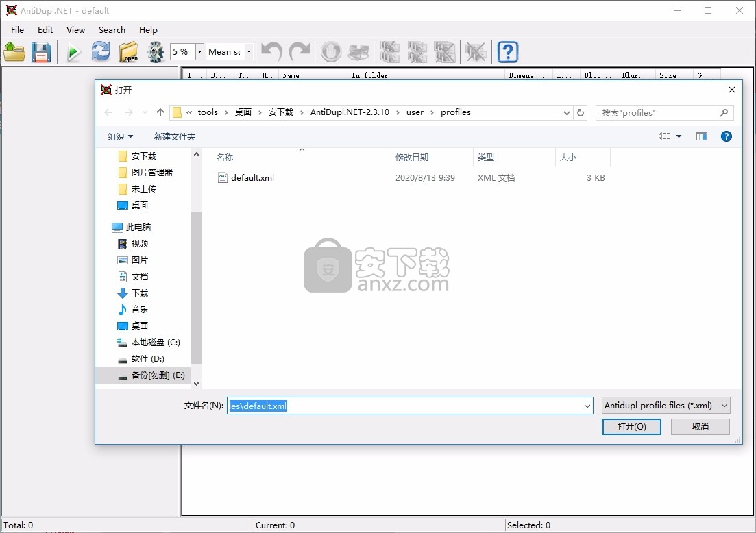Select 视频 in navigation tree
Viewport: 756px width, 533px height.
139,244
